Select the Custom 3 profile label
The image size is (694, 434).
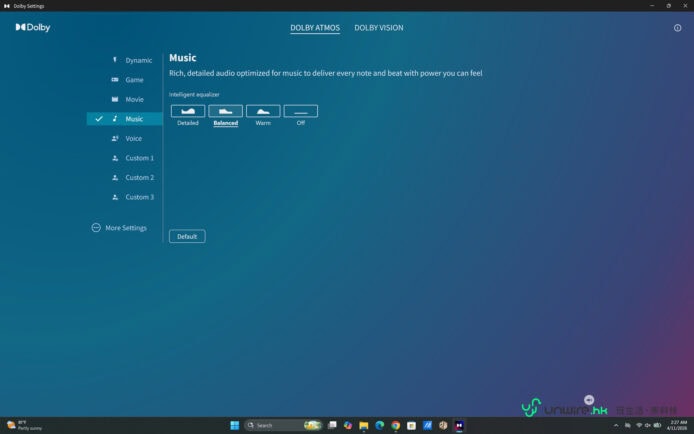click(139, 197)
